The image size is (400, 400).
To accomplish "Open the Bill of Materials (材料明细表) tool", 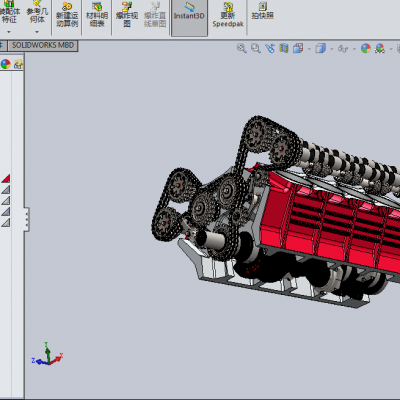I will (x=97, y=15).
